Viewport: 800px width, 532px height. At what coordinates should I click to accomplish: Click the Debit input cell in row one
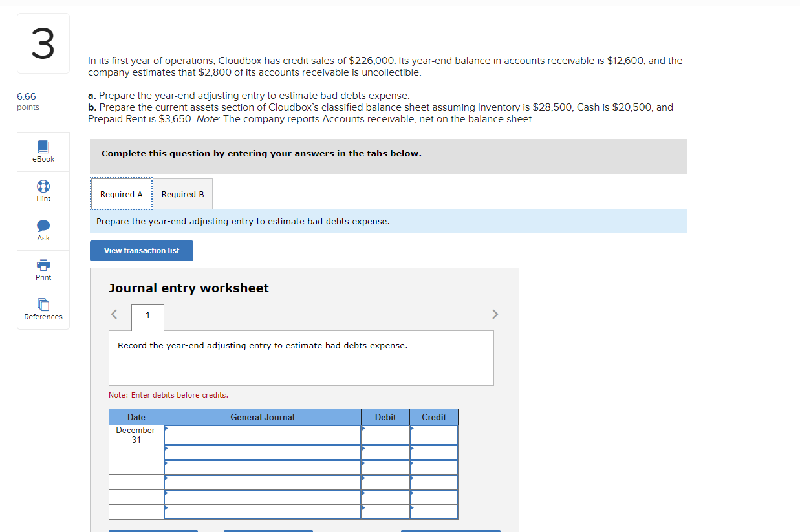tap(387, 434)
